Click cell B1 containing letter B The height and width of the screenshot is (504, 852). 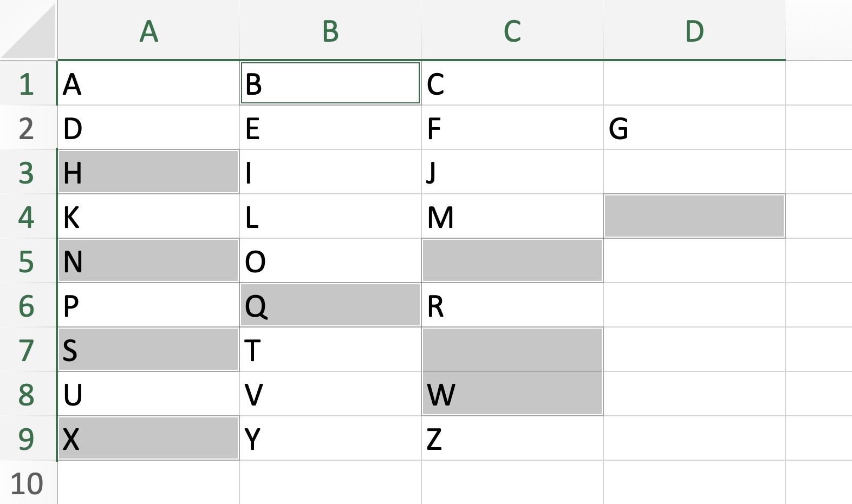330,83
